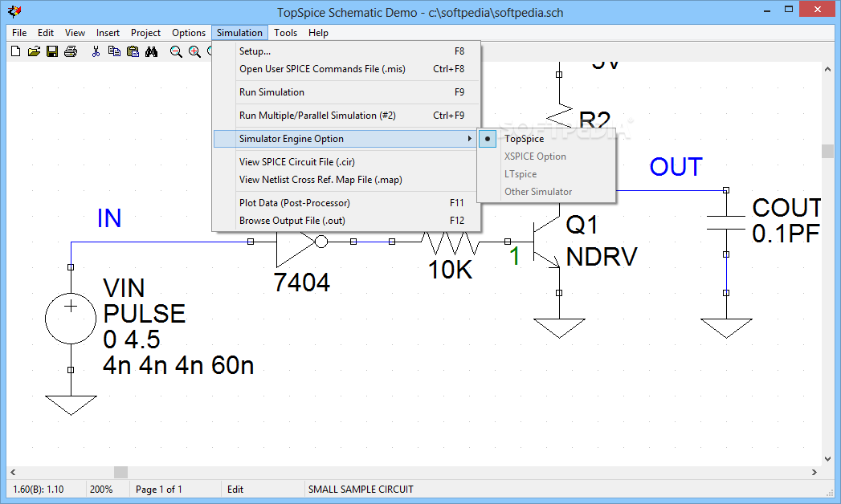
Task: Click the green node number 1 label
Action: [x=515, y=256]
